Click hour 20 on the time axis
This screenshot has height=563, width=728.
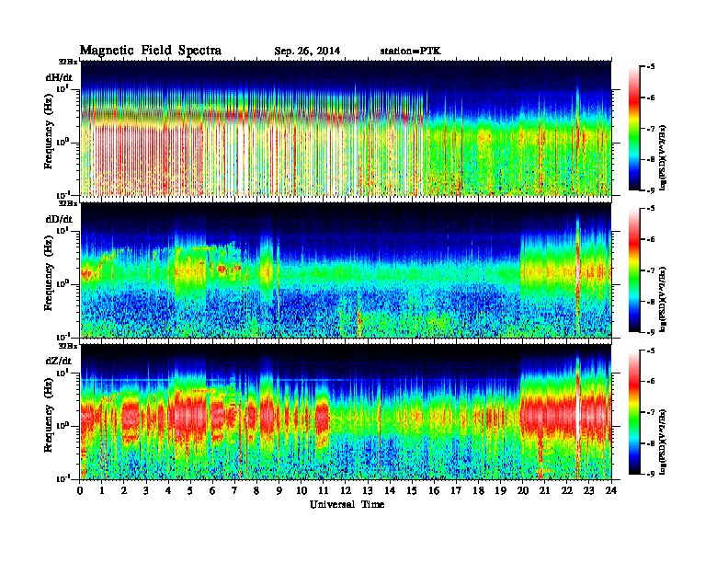pos(523,490)
